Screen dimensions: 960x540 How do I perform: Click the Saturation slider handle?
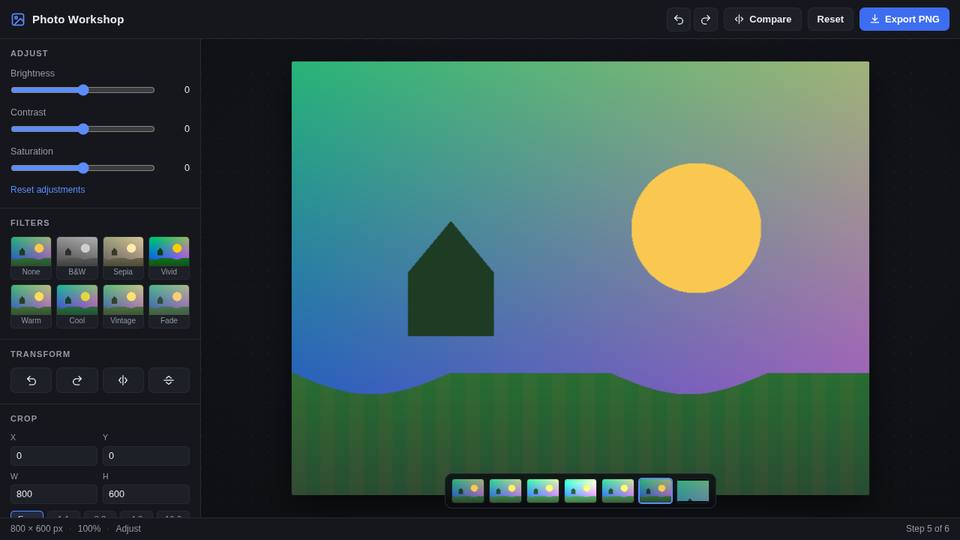tap(83, 168)
